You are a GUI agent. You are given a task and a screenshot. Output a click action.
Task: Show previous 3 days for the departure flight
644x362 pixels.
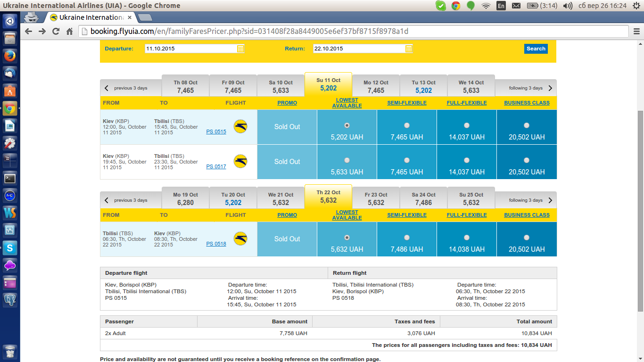tap(126, 88)
